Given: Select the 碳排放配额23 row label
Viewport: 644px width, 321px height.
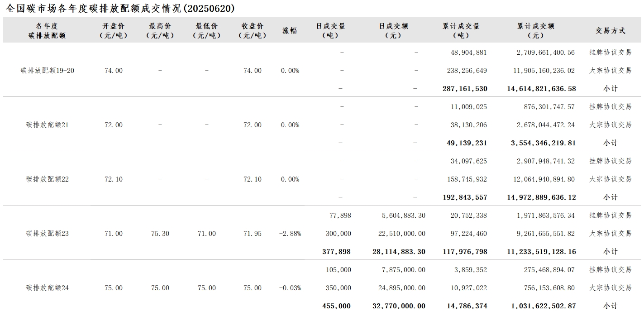Looking at the screenshot, I should click(47, 234).
